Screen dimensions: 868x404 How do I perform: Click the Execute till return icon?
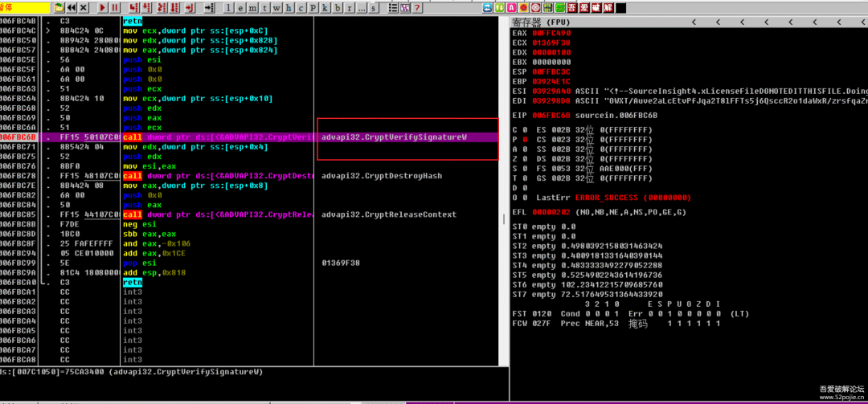(x=188, y=7)
